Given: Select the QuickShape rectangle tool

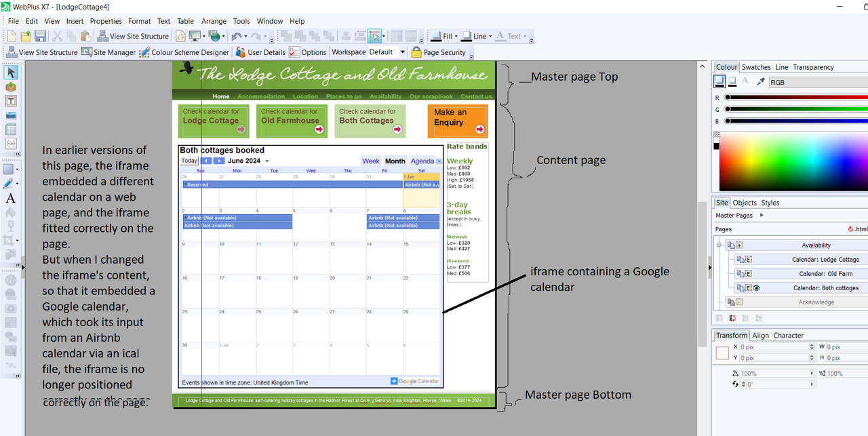Looking at the screenshot, I should pyautogui.click(x=9, y=169).
